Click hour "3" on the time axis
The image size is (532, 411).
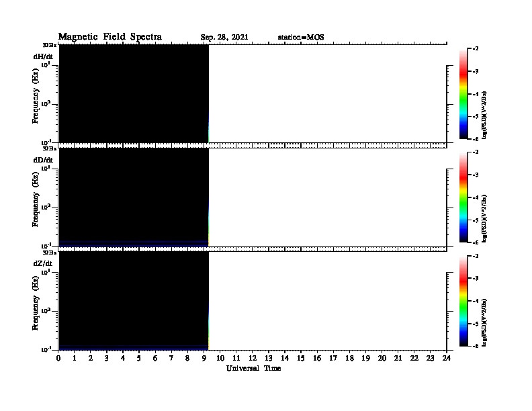(107, 358)
